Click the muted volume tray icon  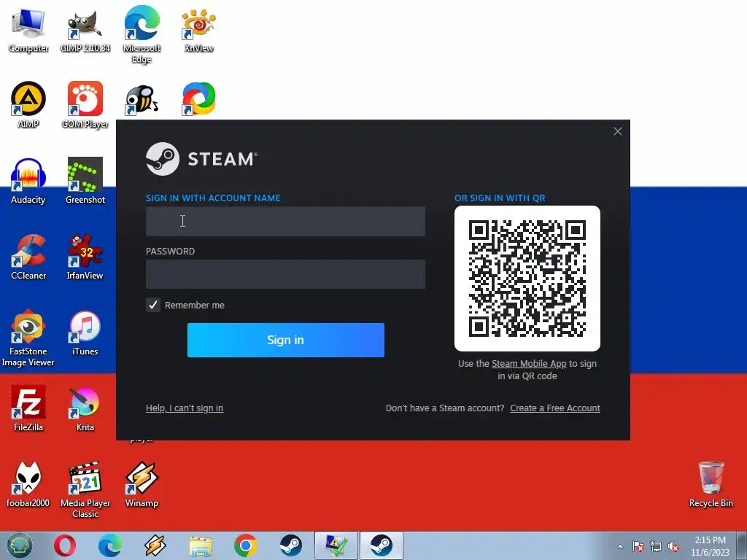click(673, 546)
